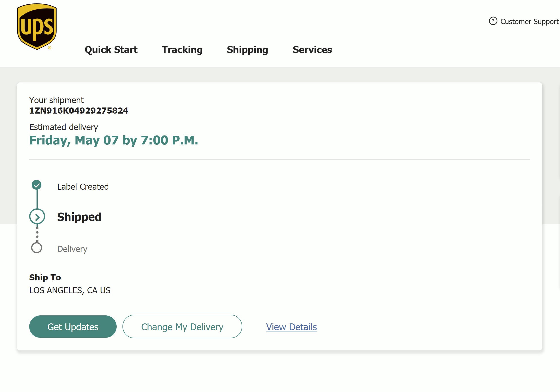Open the Tracking menu
The width and height of the screenshot is (560, 392).
[x=182, y=50]
